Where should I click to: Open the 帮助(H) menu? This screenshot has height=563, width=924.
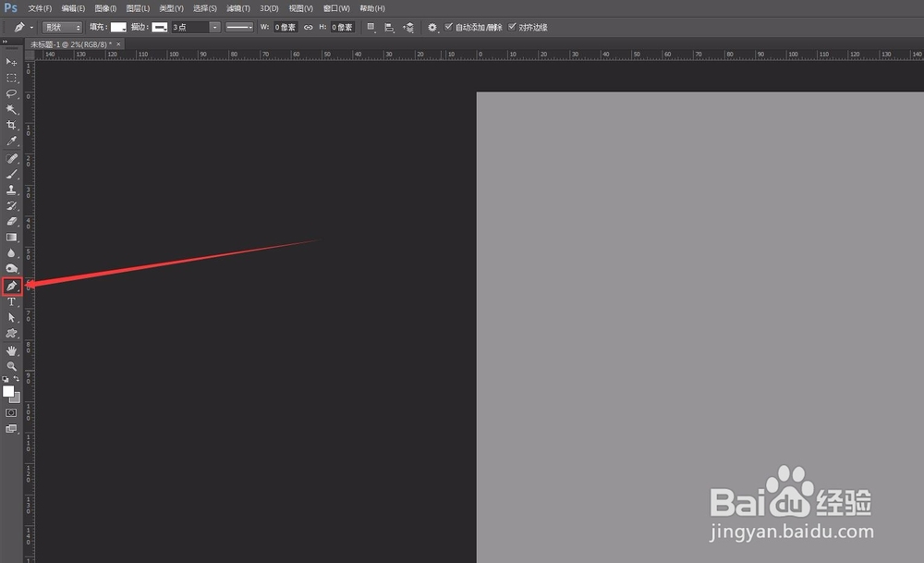(x=372, y=8)
